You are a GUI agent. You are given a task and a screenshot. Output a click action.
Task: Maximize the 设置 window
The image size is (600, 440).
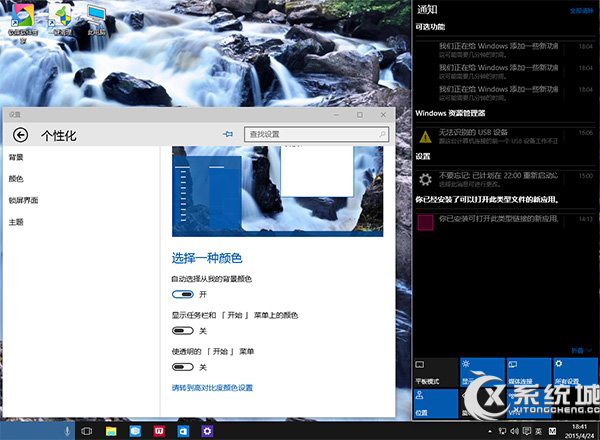360,115
